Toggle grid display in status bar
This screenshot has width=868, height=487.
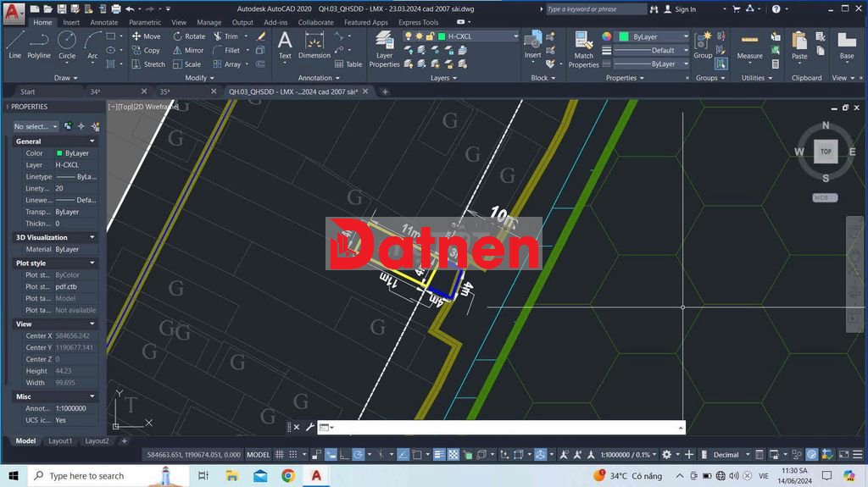click(x=281, y=455)
